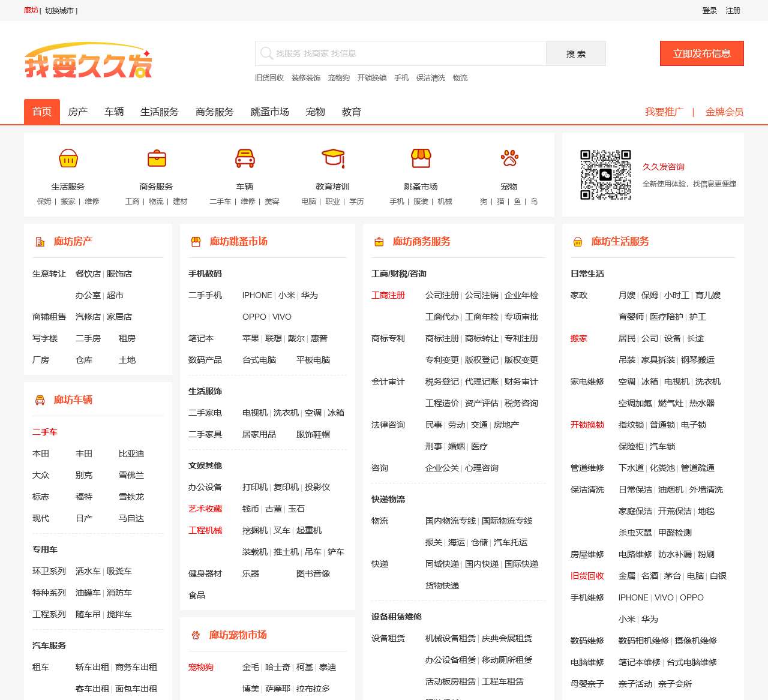768x700 pixels.
Task: Click the 宠物 paw icon
Action: (509, 159)
